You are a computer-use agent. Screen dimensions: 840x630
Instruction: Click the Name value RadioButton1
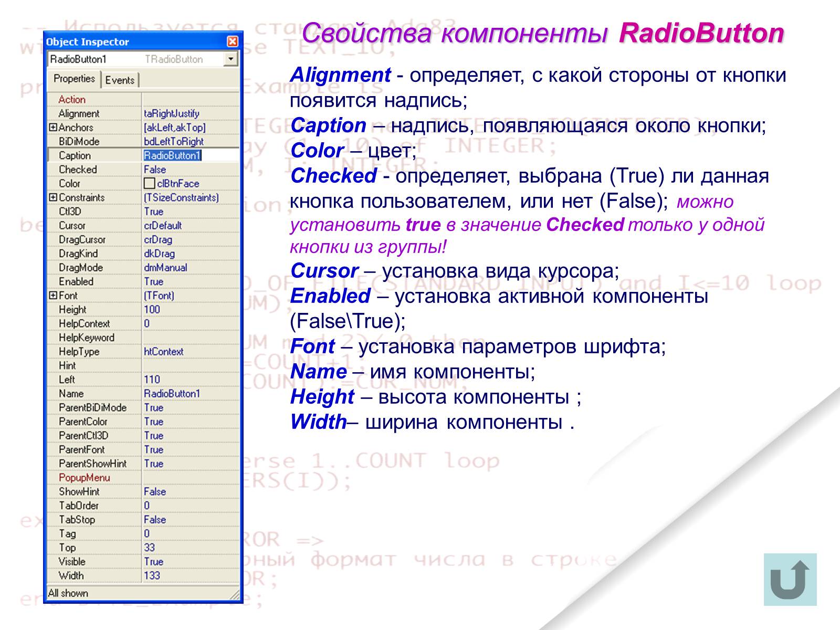pos(172,394)
